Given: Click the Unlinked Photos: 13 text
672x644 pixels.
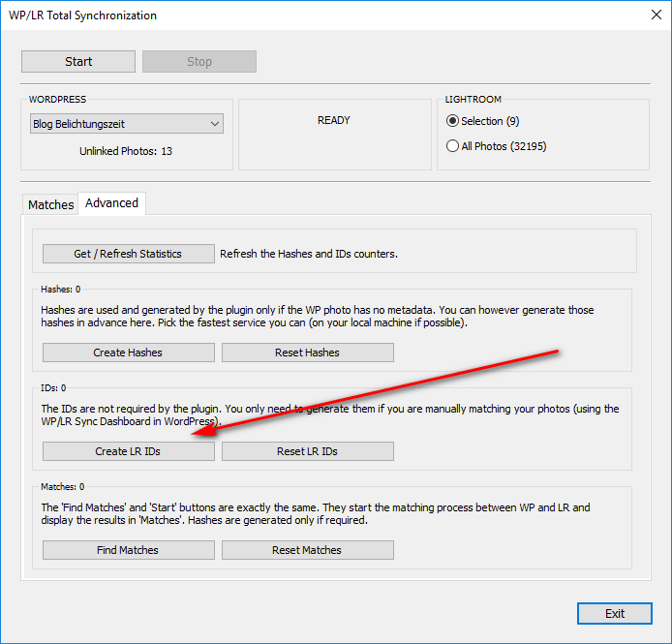Looking at the screenshot, I should point(126,151).
